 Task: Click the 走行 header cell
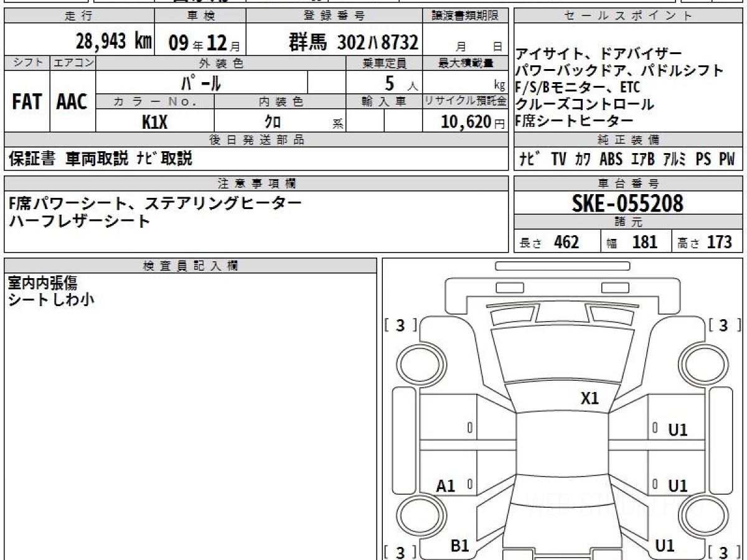78,16
